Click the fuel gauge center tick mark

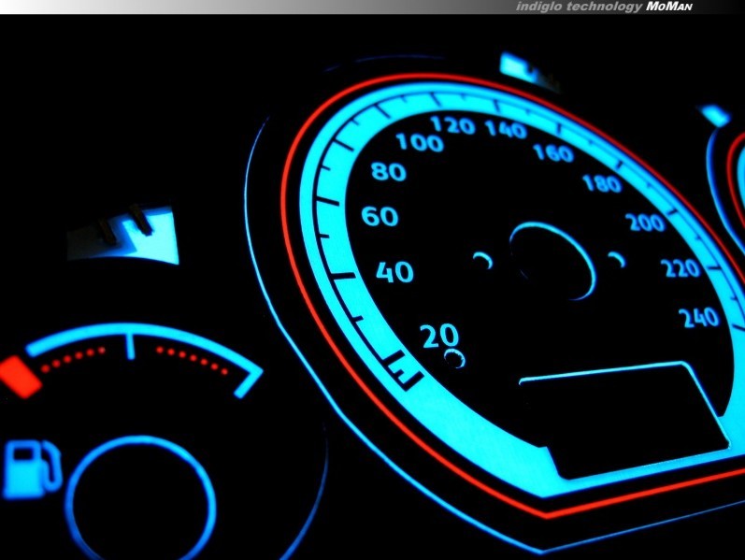pyautogui.click(x=132, y=348)
